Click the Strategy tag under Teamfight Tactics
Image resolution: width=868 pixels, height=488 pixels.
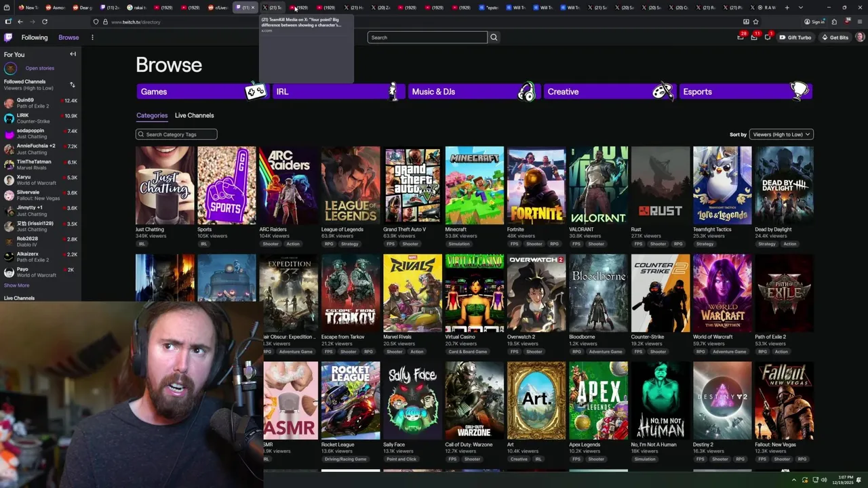[705, 244]
